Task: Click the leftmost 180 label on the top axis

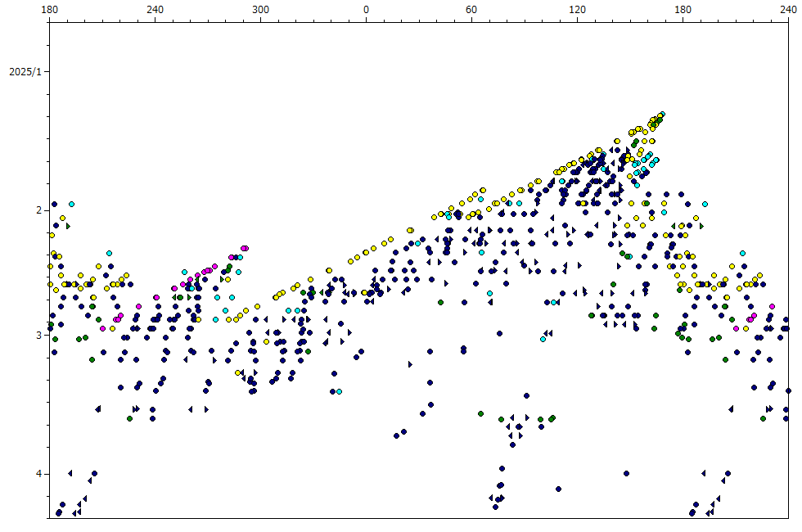Action: click(49, 10)
